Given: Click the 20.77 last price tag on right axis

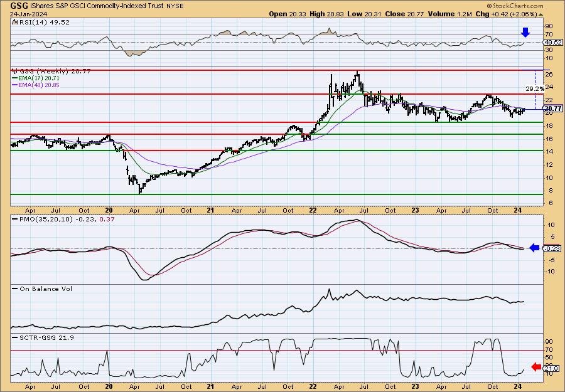Looking at the screenshot, I should tap(553, 109).
